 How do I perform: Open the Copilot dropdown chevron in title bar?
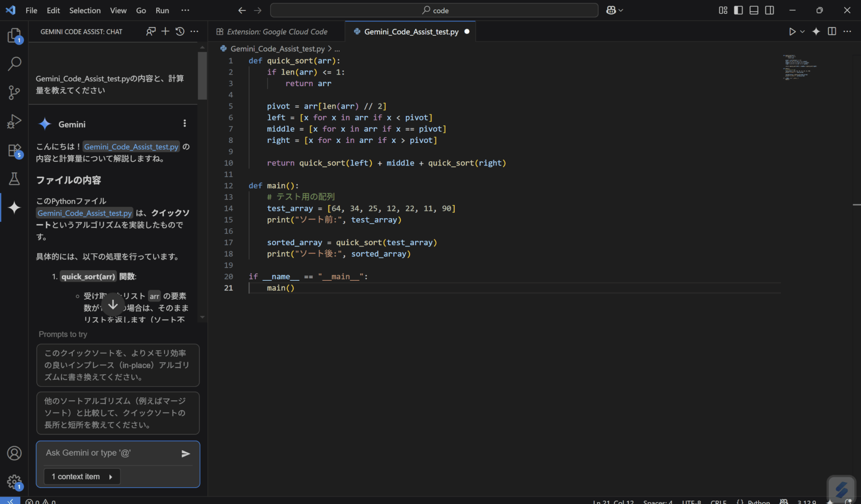[x=621, y=10]
